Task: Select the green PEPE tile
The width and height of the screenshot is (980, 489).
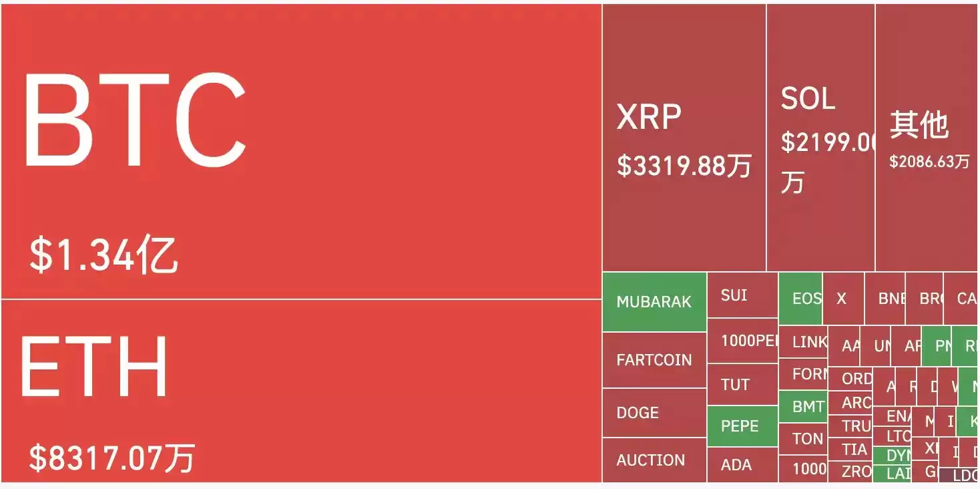Action: pos(742,426)
